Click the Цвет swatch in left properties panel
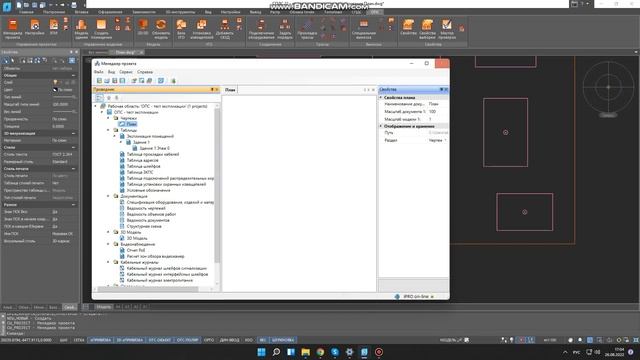This screenshot has height=360, width=640. point(55,89)
